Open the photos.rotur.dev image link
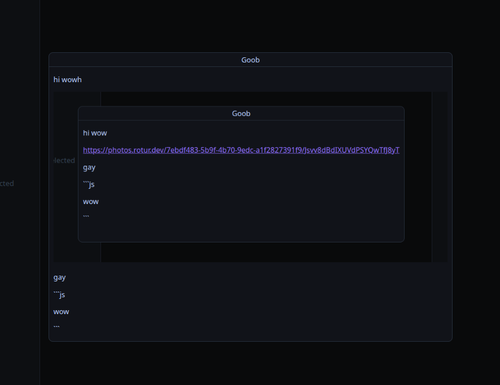This screenshot has height=385, width=500. click(241, 150)
